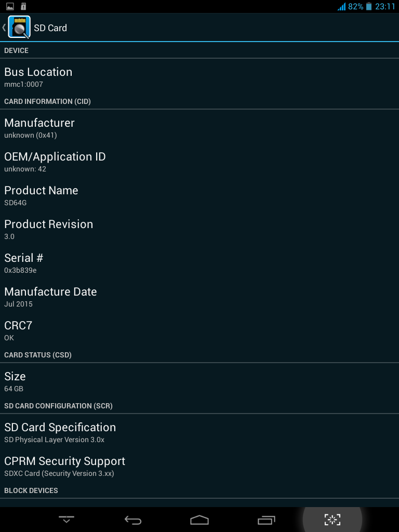
Task: Open the recent apps switcher
Action: [266, 520]
